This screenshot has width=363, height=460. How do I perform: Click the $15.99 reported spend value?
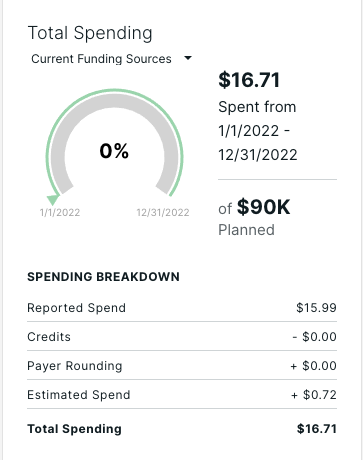(316, 308)
